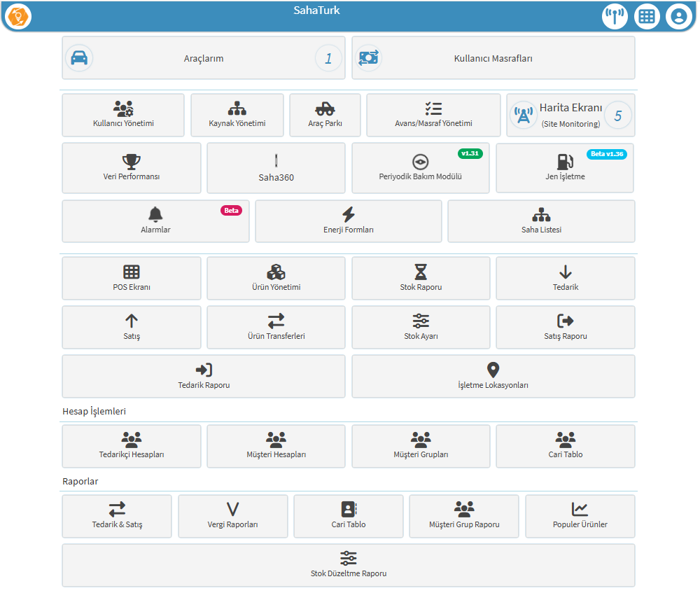
Task: Open Enerji Formları lightning tile
Action: (x=348, y=221)
